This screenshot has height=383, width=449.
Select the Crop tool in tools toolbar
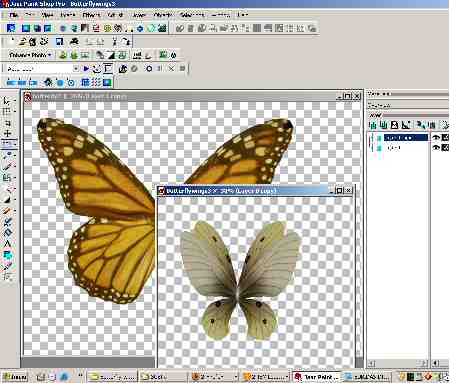(x=7, y=122)
